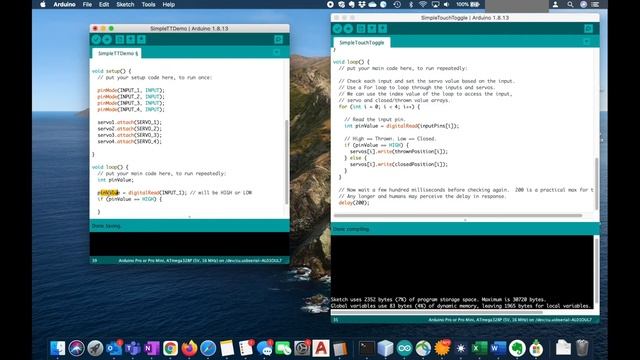Open Serial Monitor in SimpleTTDemo window
The width and height of the screenshot is (640, 360).
pyautogui.click(x=278, y=40)
